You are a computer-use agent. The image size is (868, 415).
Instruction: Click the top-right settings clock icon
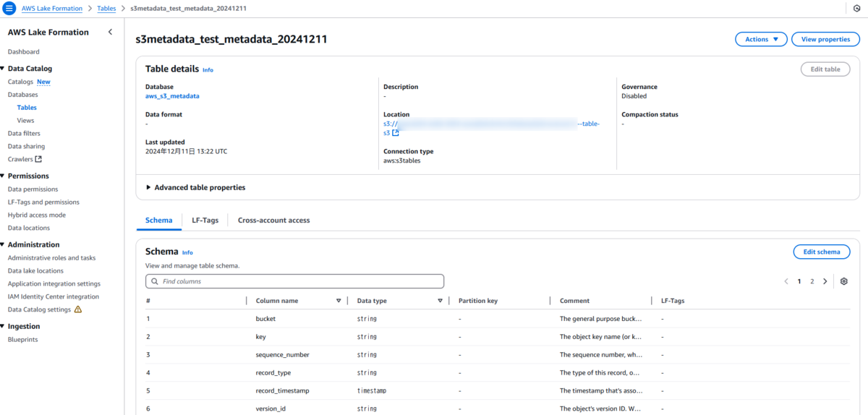coord(857,8)
